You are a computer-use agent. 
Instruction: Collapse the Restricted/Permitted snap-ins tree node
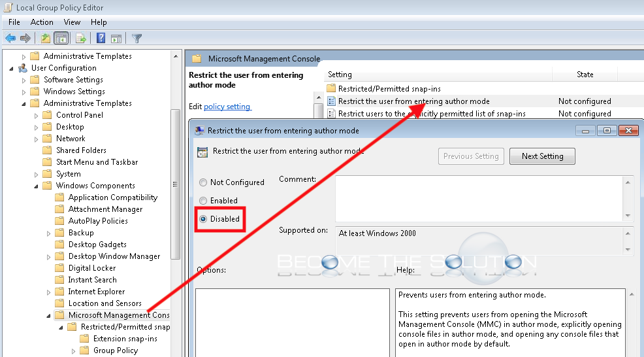61,328
